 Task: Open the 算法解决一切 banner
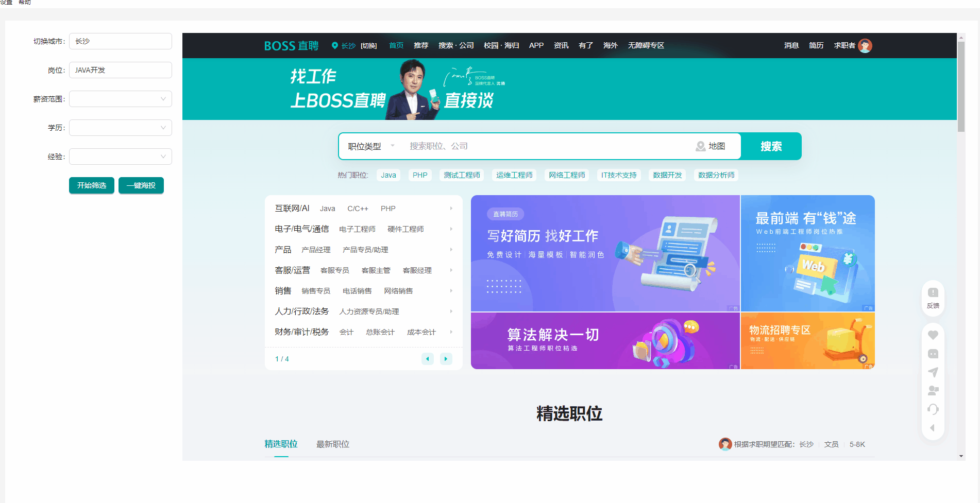(x=605, y=341)
